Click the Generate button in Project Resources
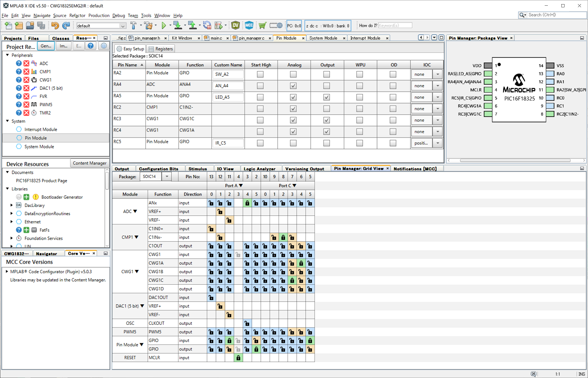This screenshot has width=588, height=378. click(x=46, y=46)
